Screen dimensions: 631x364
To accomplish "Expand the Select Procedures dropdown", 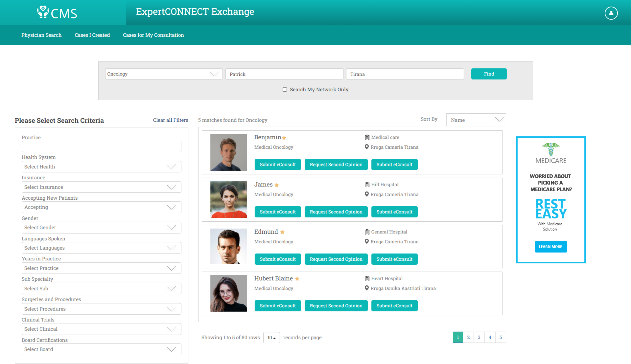I will [x=101, y=309].
